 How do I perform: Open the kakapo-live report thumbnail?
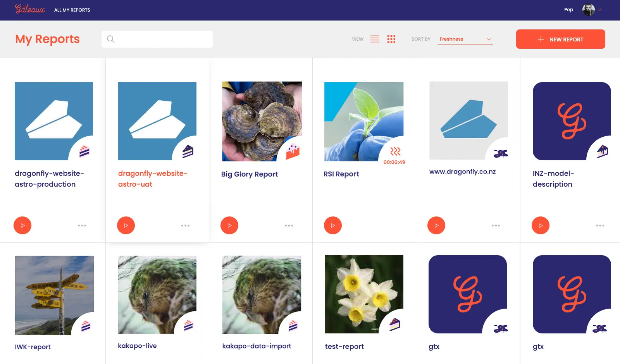click(x=157, y=295)
